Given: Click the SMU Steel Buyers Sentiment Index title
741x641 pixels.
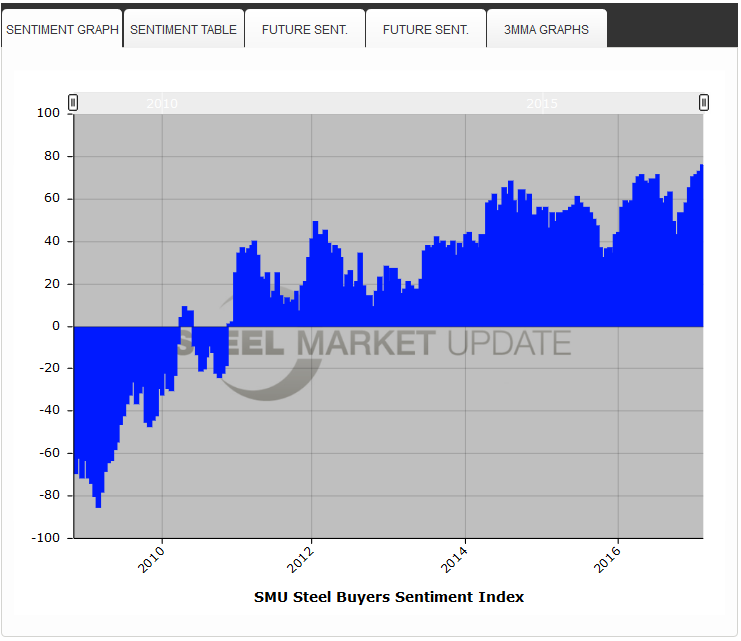Looking at the screenshot, I should tap(388, 597).
